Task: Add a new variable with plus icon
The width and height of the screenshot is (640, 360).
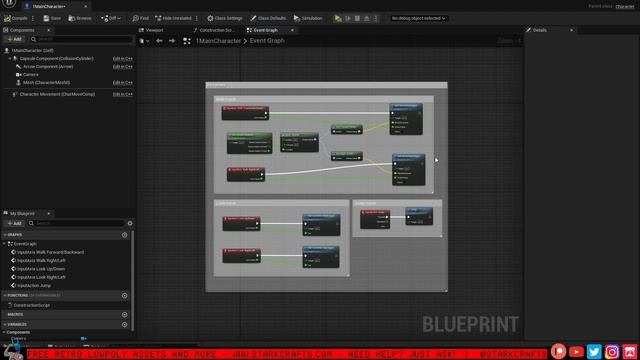Action: click(124, 324)
